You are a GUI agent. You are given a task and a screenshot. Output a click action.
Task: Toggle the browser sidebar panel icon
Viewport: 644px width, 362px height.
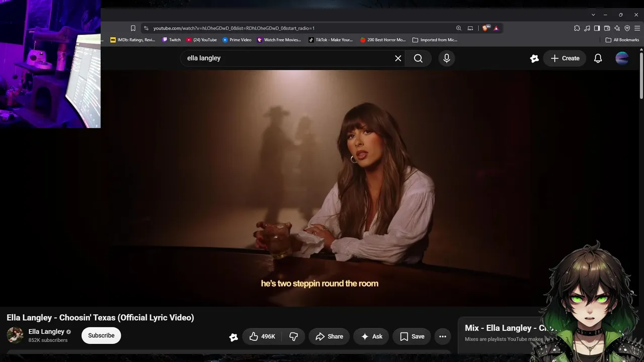click(x=597, y=28)
